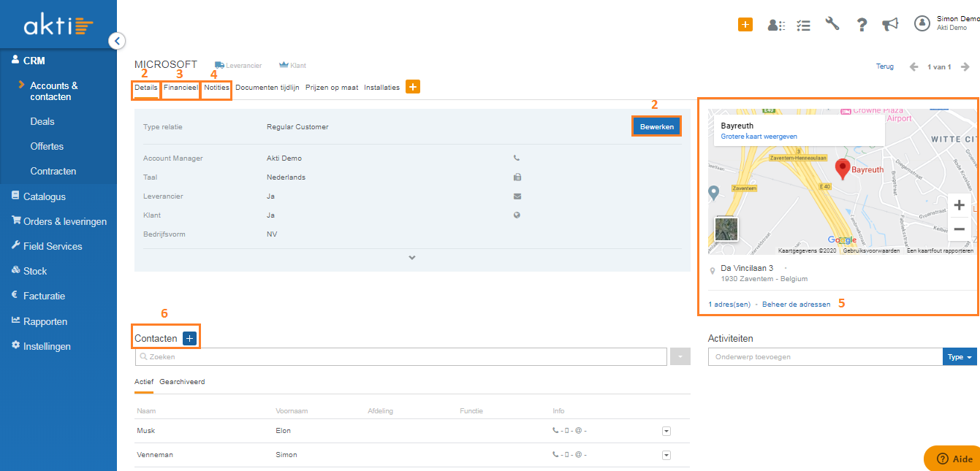
Task: Click the Bewerken button
Action: click(657, 126)
